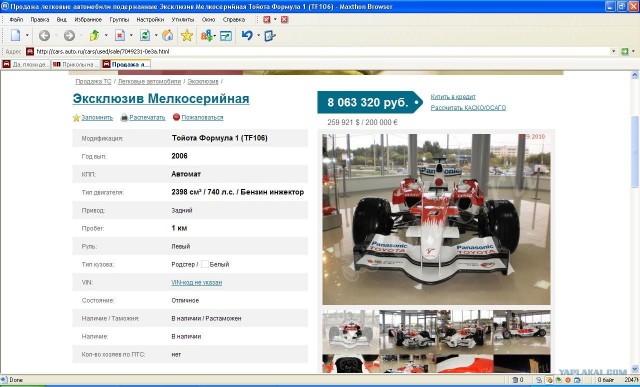Click the 'VIN-код не указан' link
640x387 pixels.
point(197,282)
